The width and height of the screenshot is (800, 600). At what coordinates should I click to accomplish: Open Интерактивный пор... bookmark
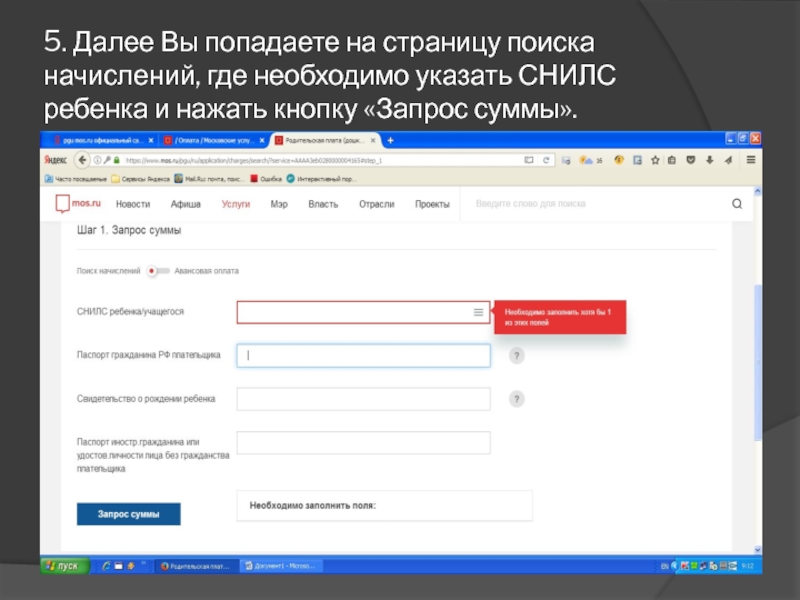click(x=321, y=179)
